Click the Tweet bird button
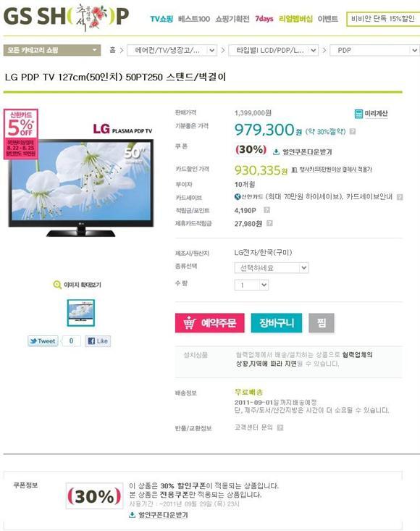The height and width of the screenshot is (531, 420). [x=43, y=341]
